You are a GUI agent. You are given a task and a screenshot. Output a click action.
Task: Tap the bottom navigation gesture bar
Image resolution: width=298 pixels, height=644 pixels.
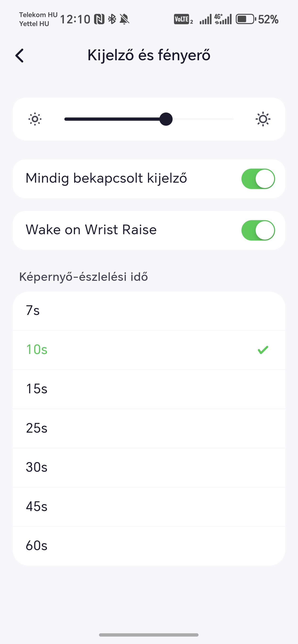click(x=149, y=635)
